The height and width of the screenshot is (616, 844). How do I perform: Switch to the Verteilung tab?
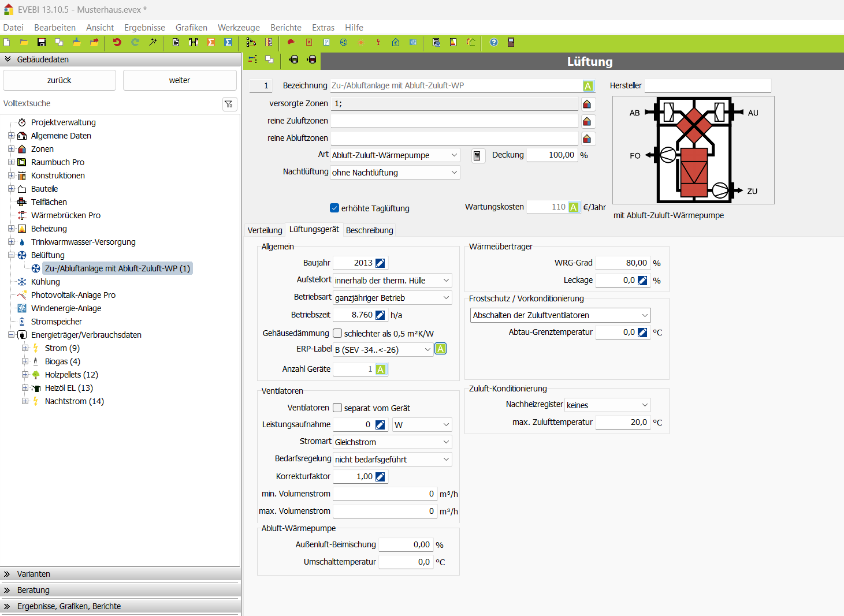(265, 230)
